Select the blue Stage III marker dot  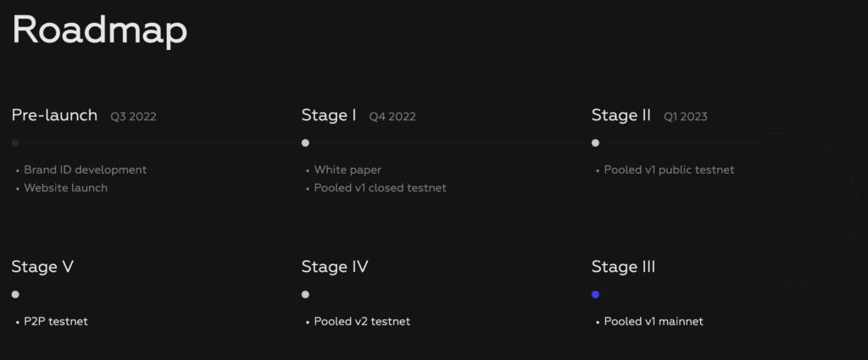pyautogui.click(x=595, y=294)
